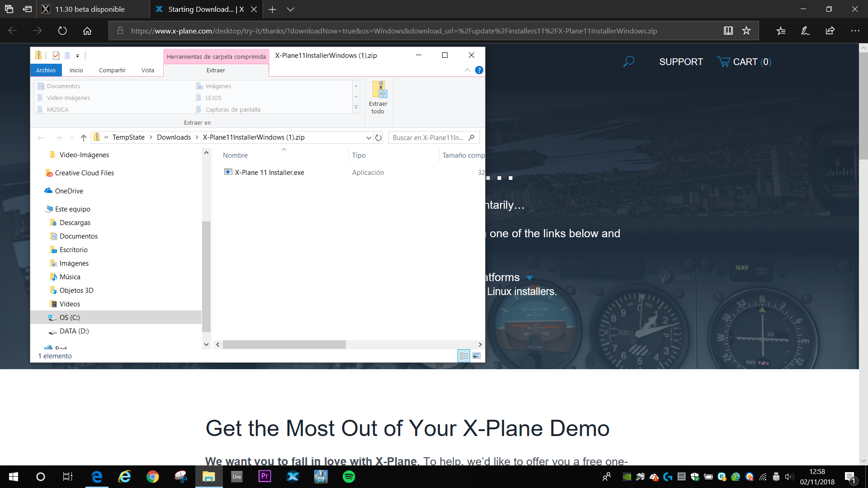Click the Extraer todo icon
The image size is (868, 488).
coord(378,90)
